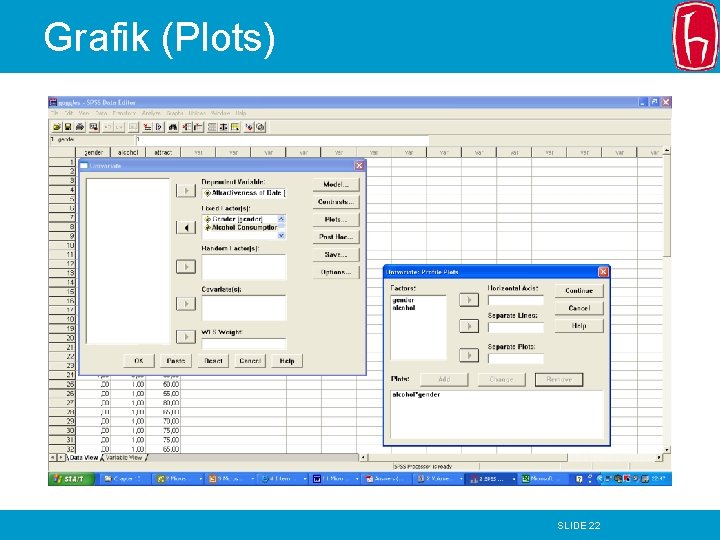Click the Save... button in Univariate
The width and height of the screenshot is (720, 540).
point(336,254)
